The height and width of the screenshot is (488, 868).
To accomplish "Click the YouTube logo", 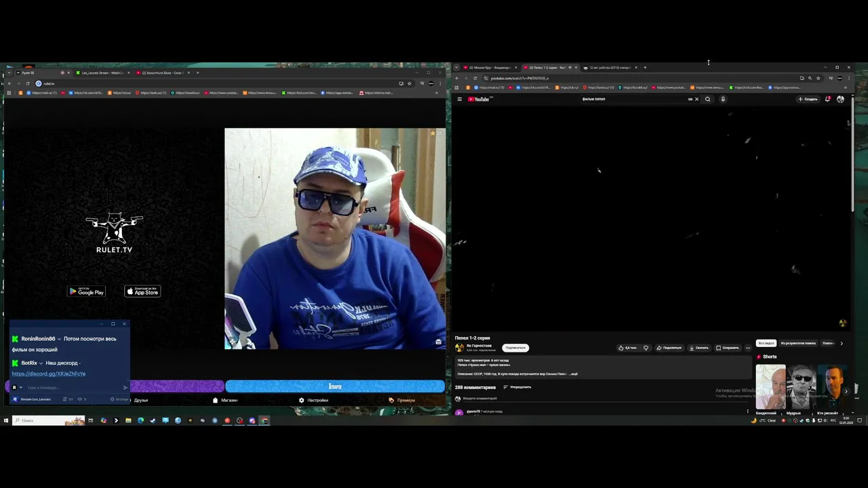I will pyautogui.click(x=479, y=99).
